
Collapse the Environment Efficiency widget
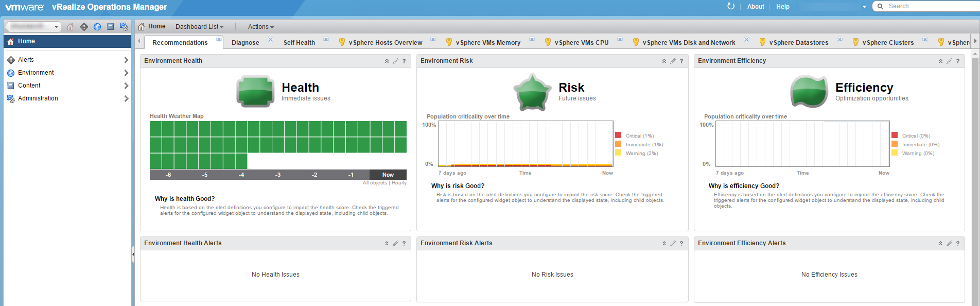[940, 61]
